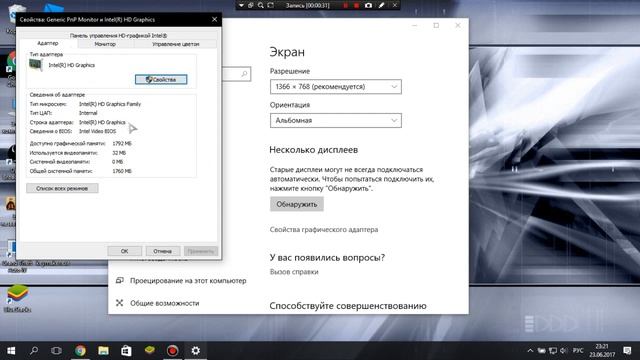Click the Применить button
This screenshot has width=640, height=360.
pyautogui.click(x=201, y=251)
